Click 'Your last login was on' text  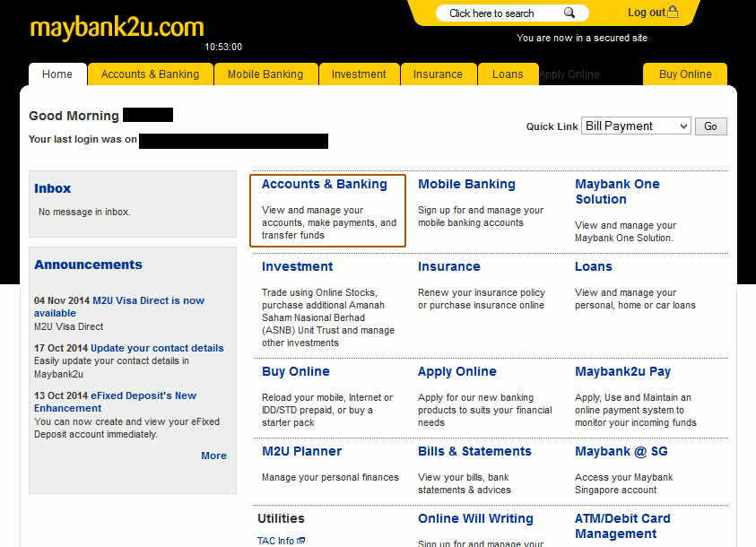click(x=83, y=139)
